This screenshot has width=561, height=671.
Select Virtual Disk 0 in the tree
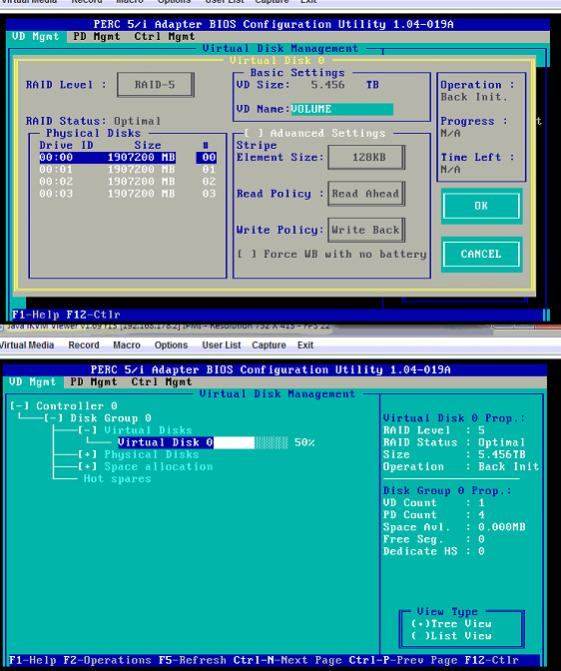[165, 442]
